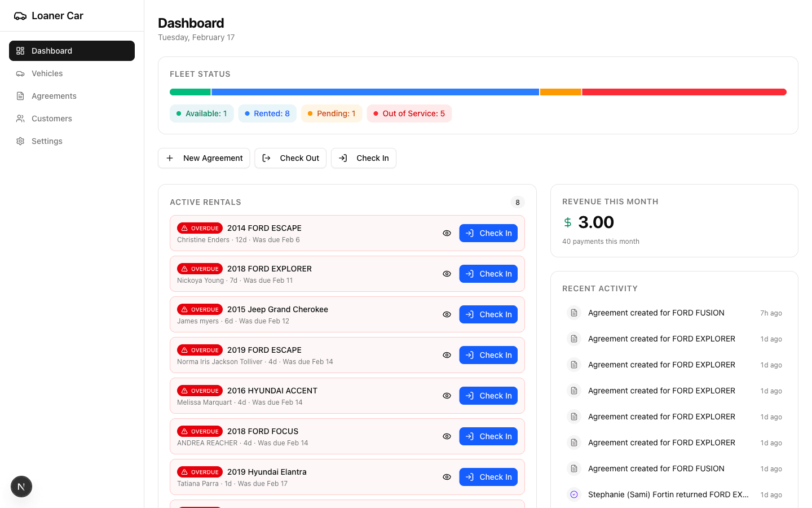Select the "2016 HYUNDAI ACCENT" rental title

(x=272, y=391)
